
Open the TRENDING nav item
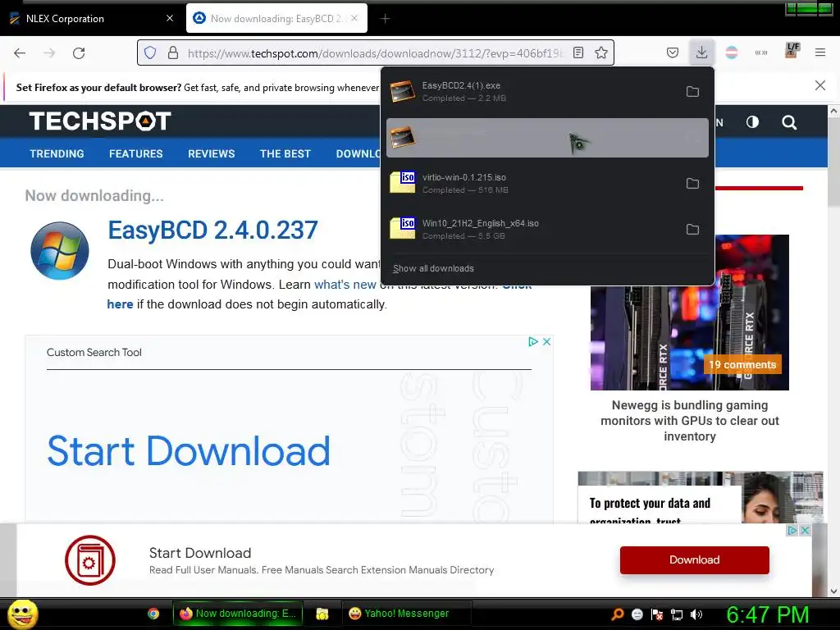[57, 153]
